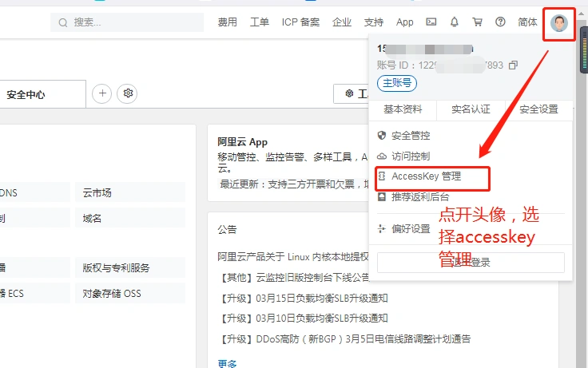588x368 pixels.
Task: Select the 安全管控 shield icon
Action: tap(382, 135)
